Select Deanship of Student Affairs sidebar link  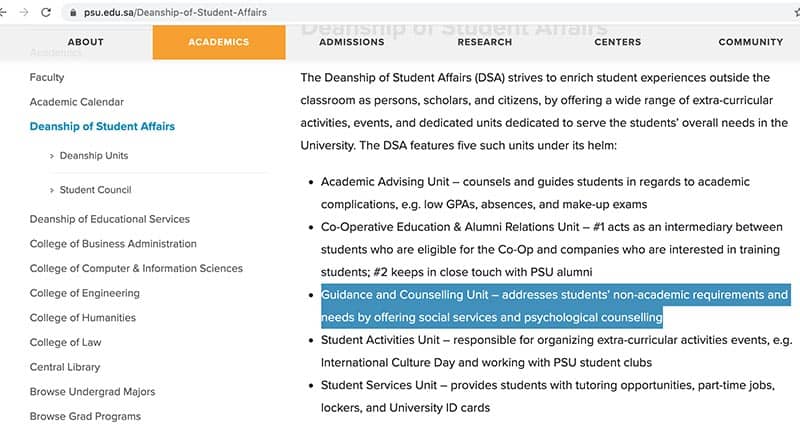click(x=102, y=126)
